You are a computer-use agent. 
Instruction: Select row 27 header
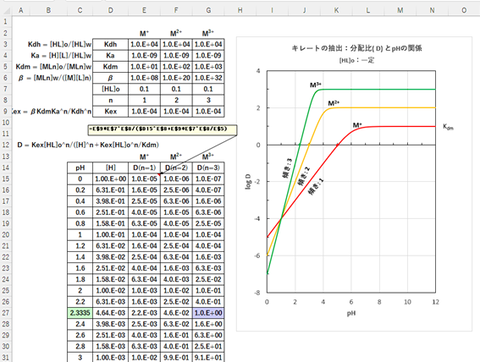coord(6,313)
